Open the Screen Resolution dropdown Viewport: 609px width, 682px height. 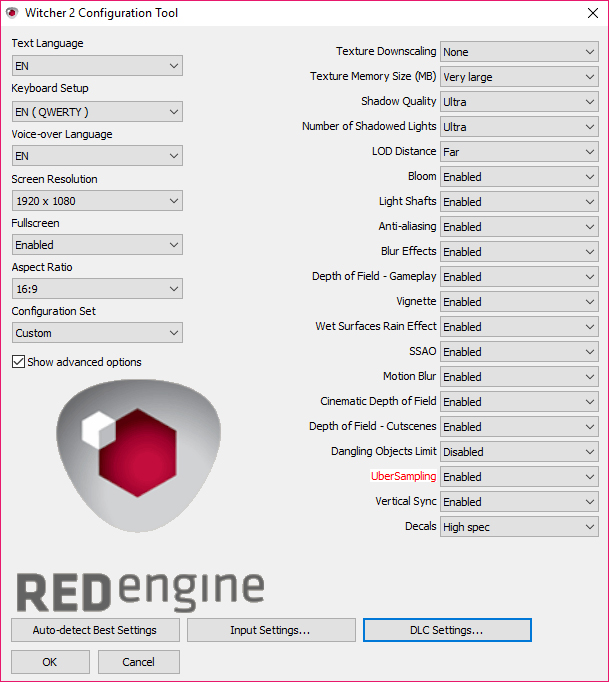point(97,201)
